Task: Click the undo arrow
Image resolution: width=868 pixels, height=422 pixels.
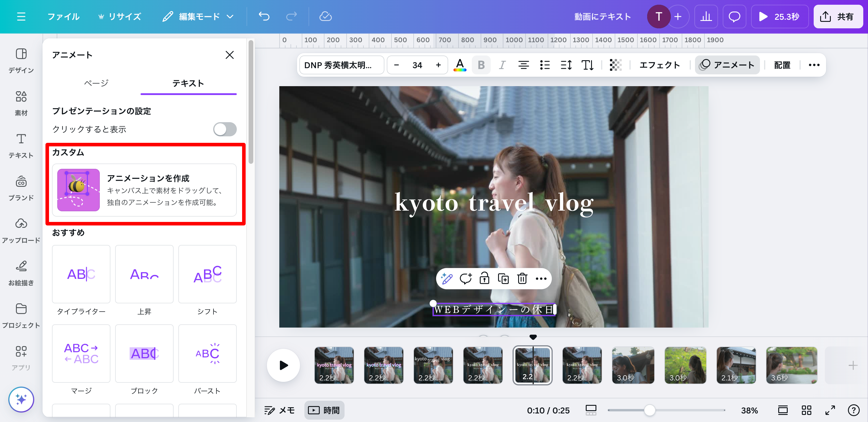Action: (264, 17)
